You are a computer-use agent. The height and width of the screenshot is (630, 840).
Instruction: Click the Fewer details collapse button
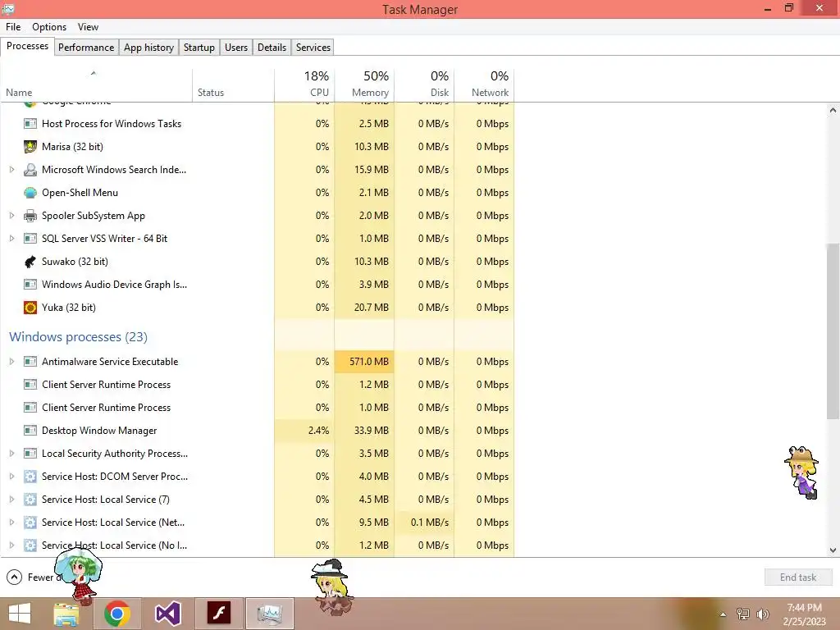[x=14, y=577]
